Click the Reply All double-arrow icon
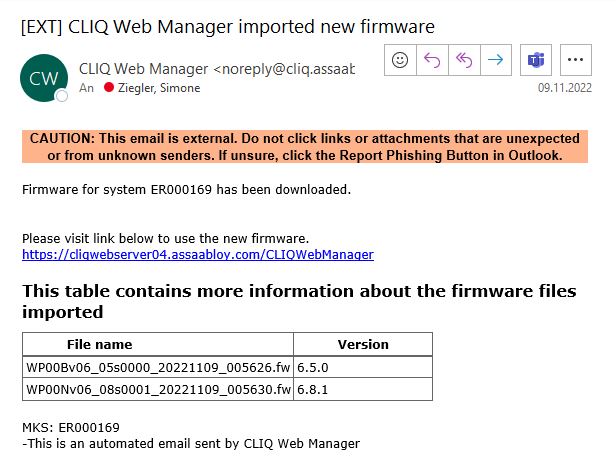Viewport: 616px width, 473px height. pyautogui.click(x=464, y=60)
